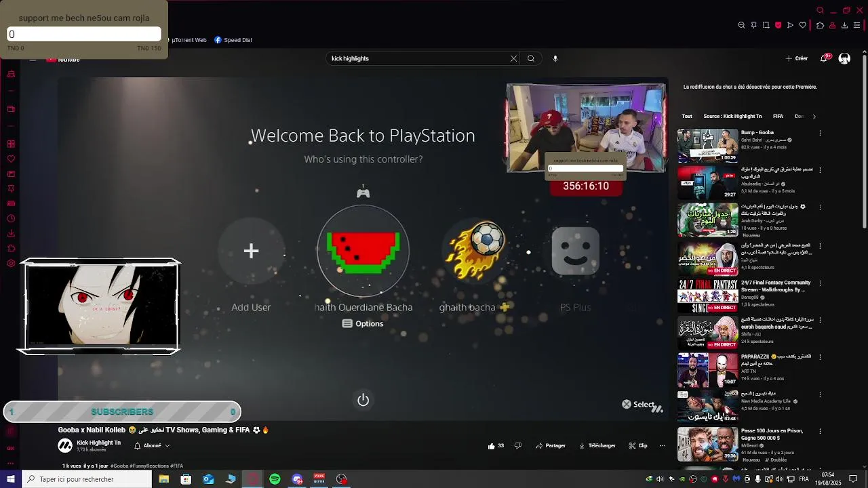
Task: Click the Taper ici pour rechercher box
Action: click(87, 479)
